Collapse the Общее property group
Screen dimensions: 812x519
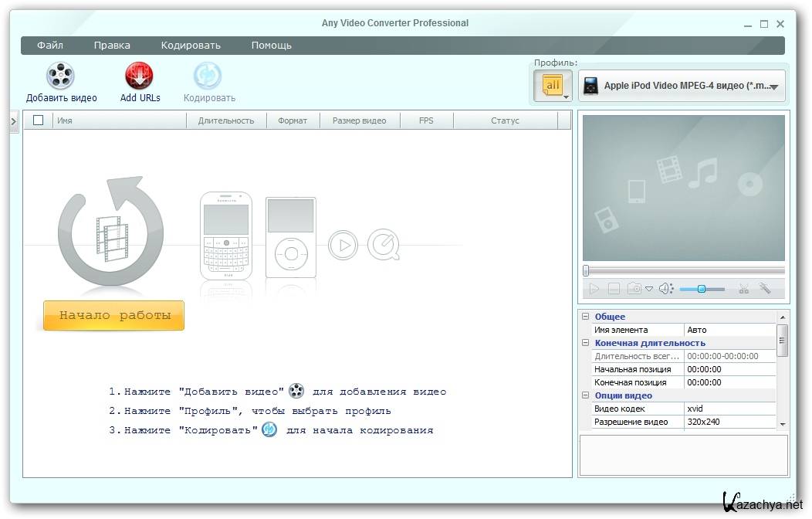tap(586, 317)
